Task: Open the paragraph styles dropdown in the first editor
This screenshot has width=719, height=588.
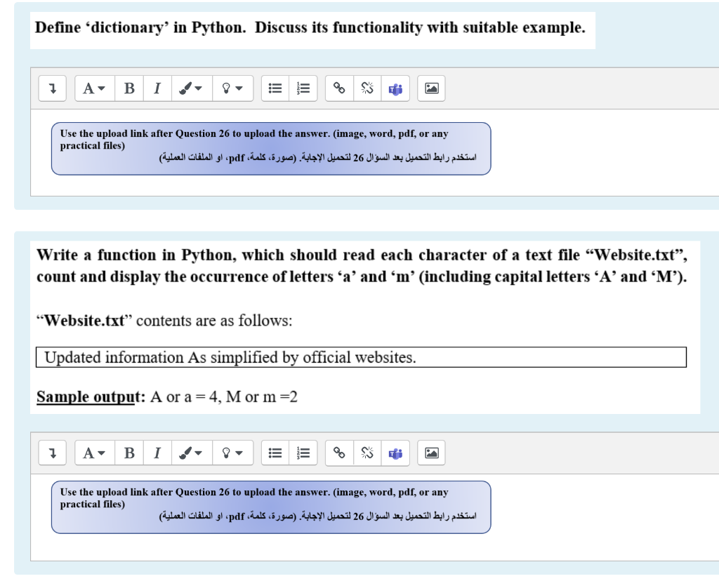Action: 94,88
